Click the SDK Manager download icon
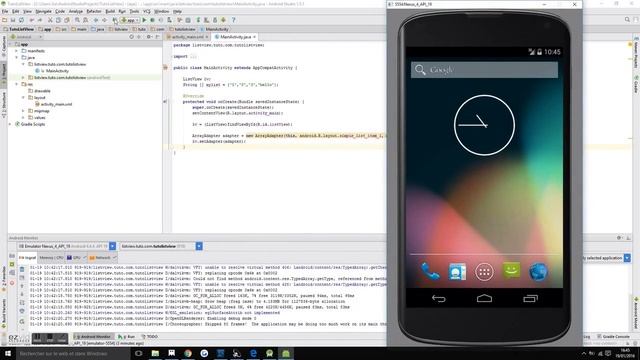The width and height of the screenshot is (640, 360). point(215,20)
